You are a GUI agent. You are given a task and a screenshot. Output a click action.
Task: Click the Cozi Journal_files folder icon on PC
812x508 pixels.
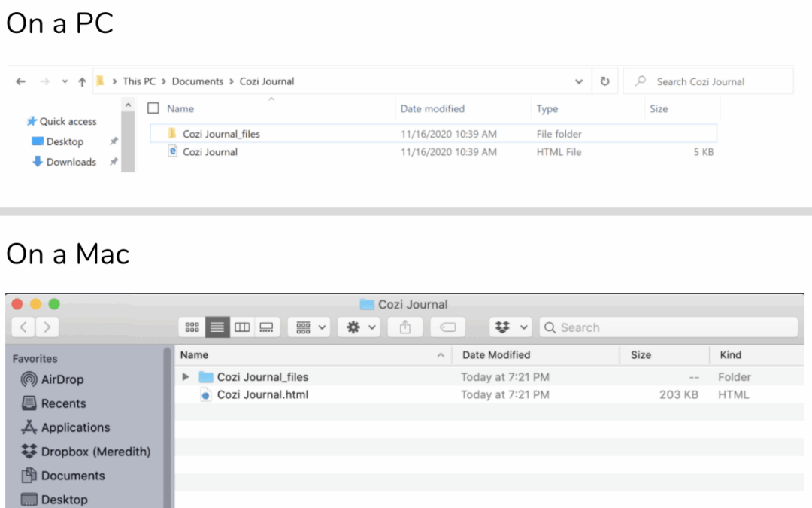click(172, 133)
